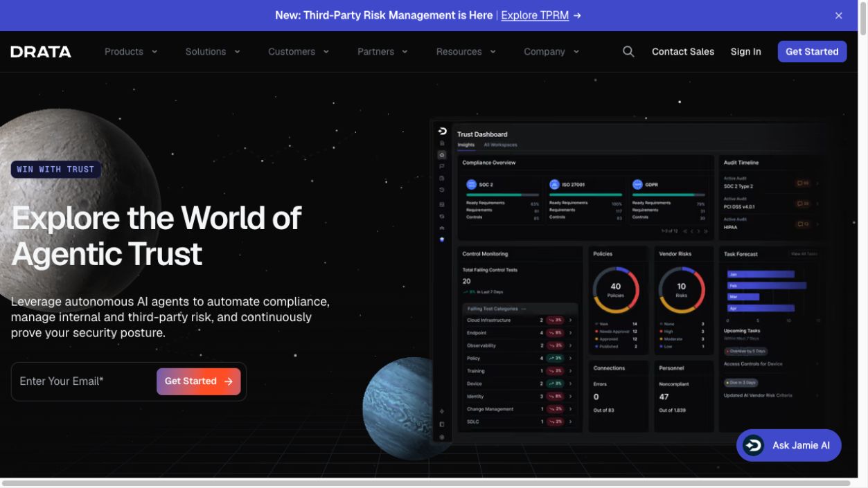
Task: Click the Contact Sales link
Action: point(683,52)
